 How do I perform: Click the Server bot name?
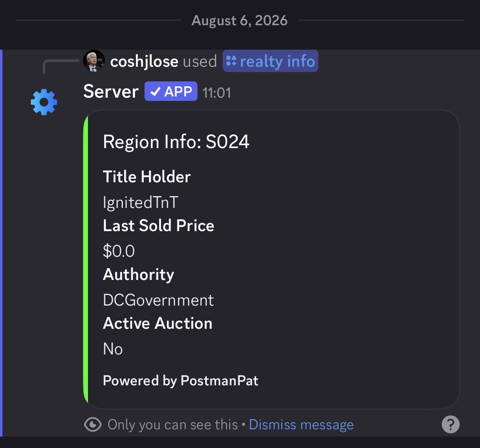pos(111,91)
